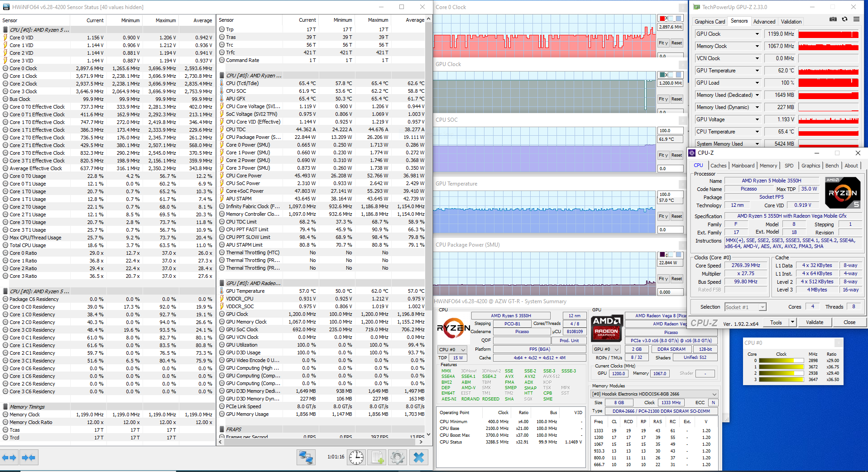Switch to the Validation tab in GPU-Z
This screenshot has height=472, width=868.
[791, 22]
